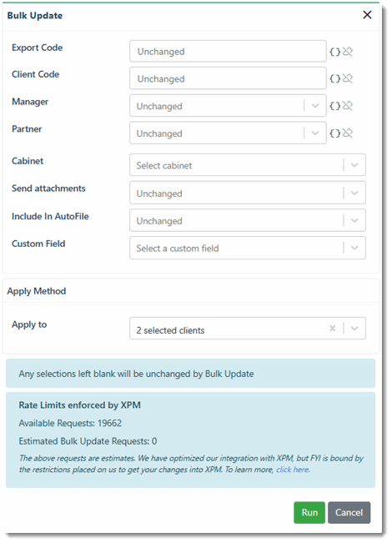Click the curly braces icon beside Manager
This screenshot has width=392, height=543.
point(334,106)
